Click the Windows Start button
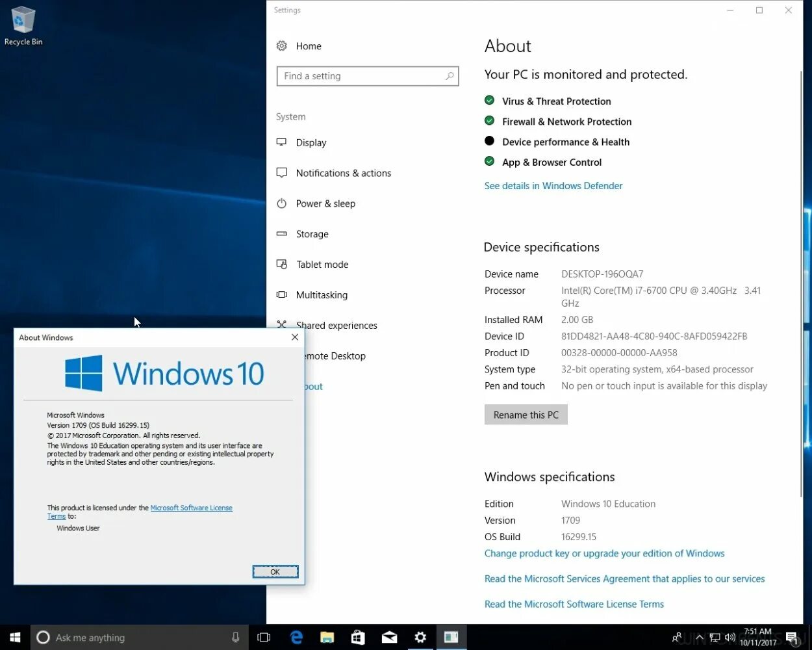Viewport: 812px width, 650px height. [x=15, y=638]
